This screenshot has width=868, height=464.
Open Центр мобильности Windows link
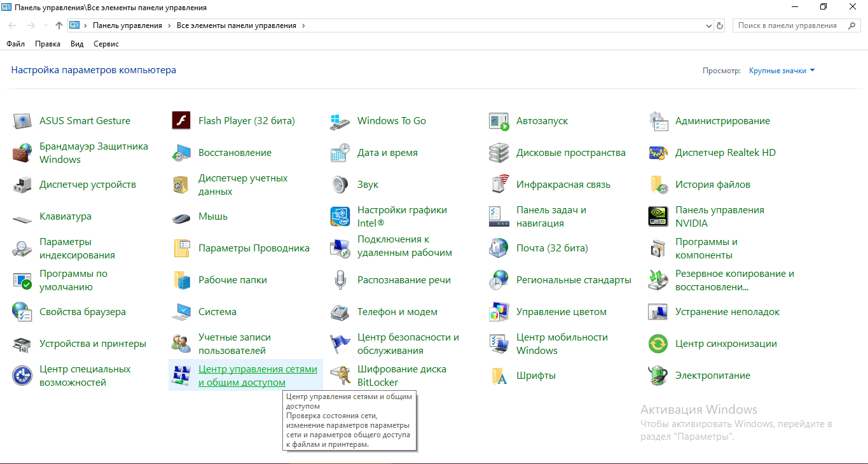pos(562,344)
